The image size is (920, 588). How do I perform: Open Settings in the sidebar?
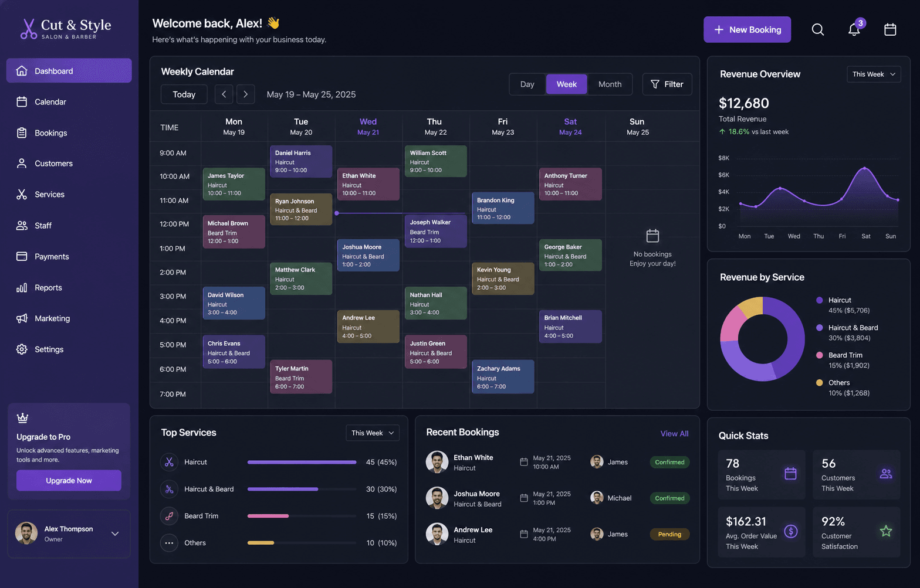[x=69, y=349]
